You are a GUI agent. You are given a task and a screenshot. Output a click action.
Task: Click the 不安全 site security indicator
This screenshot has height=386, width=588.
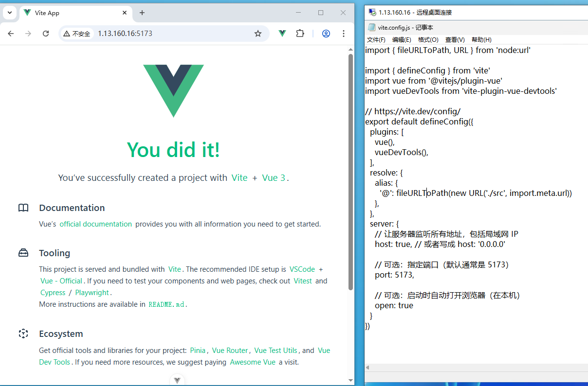coord(77,34)
